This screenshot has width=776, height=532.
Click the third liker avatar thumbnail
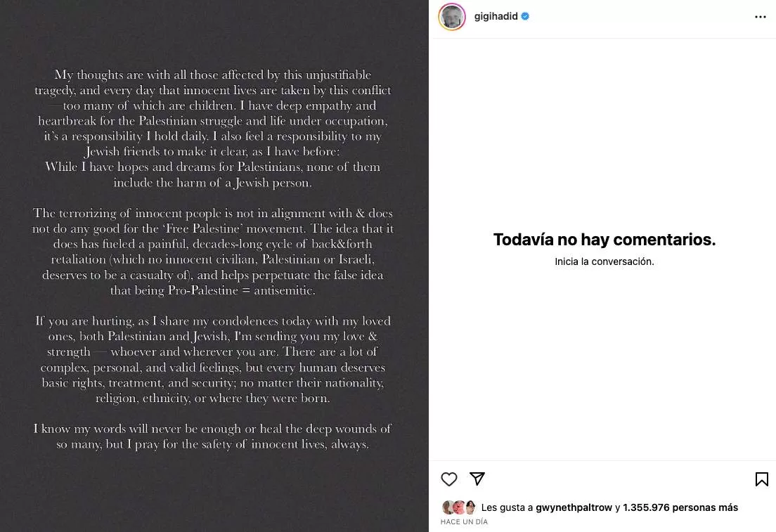[x=470, y=507]
